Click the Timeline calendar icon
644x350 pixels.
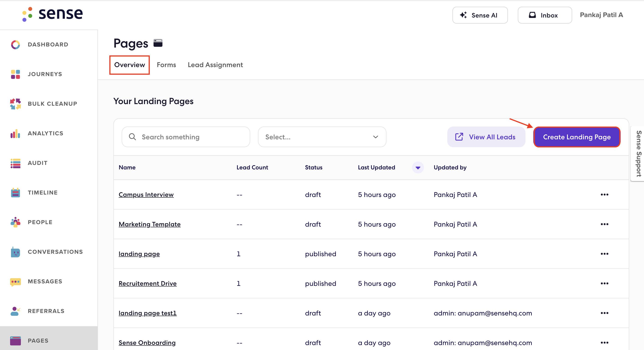(x=15, y=193)
